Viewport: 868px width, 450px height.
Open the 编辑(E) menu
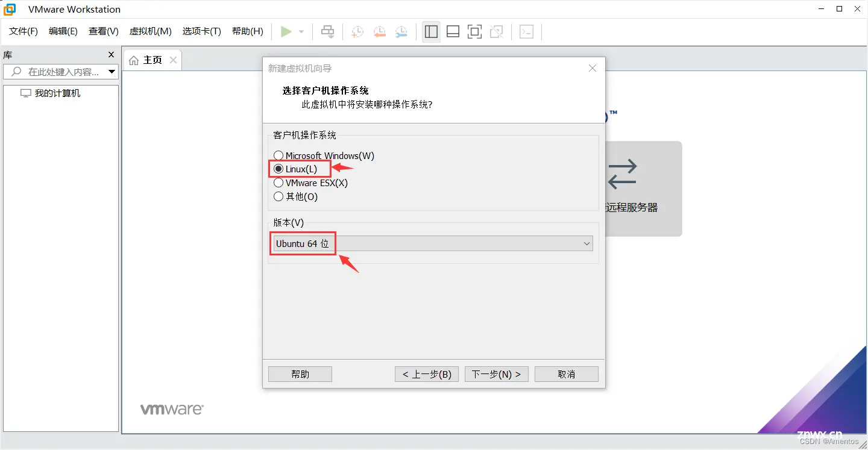pyautogui.click(x=63, y=31)
